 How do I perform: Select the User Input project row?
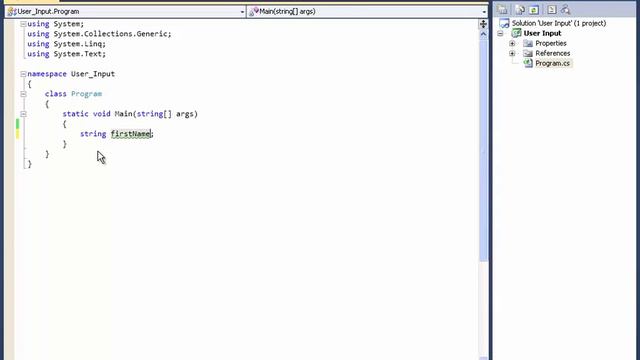coord(542,33)
